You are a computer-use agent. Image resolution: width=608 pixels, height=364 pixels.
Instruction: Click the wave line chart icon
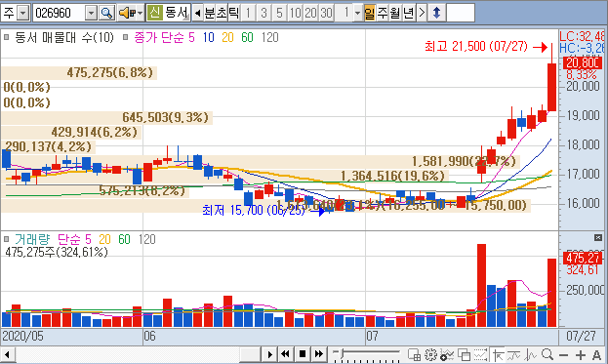531,354
